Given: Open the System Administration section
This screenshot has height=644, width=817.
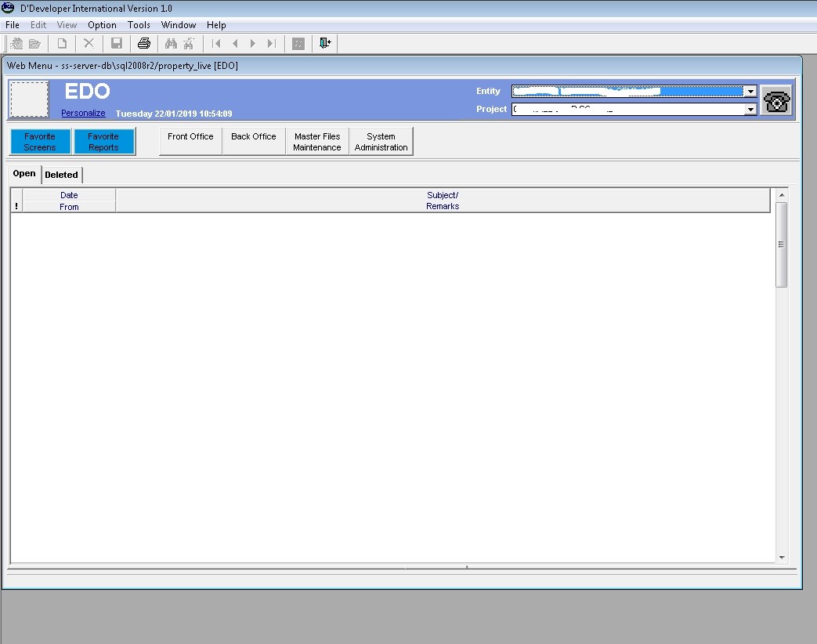Looking at the screenshot, I should click(381, 141).
